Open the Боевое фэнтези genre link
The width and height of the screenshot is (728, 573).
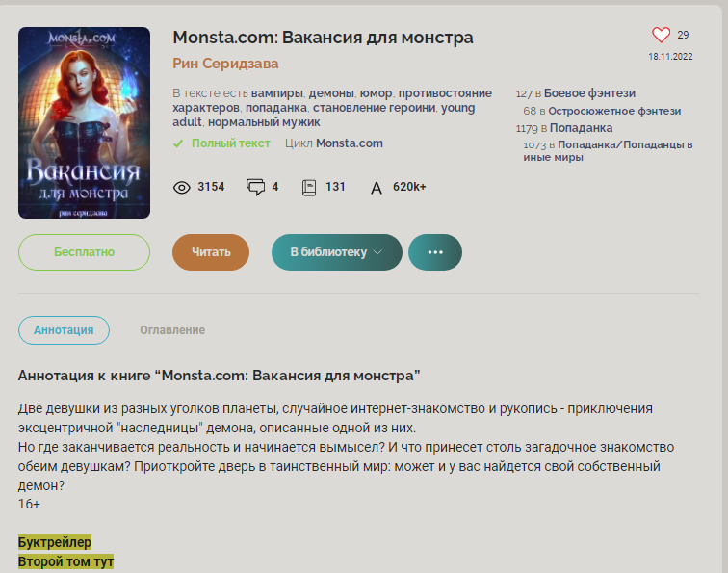click(x=589, y=93)
